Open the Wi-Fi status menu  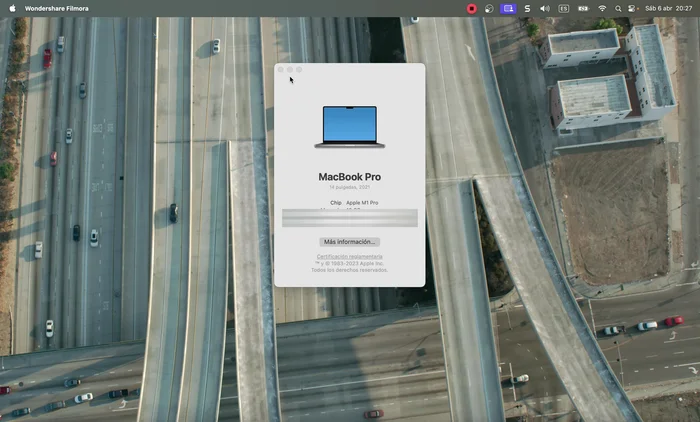pos(602,8)
